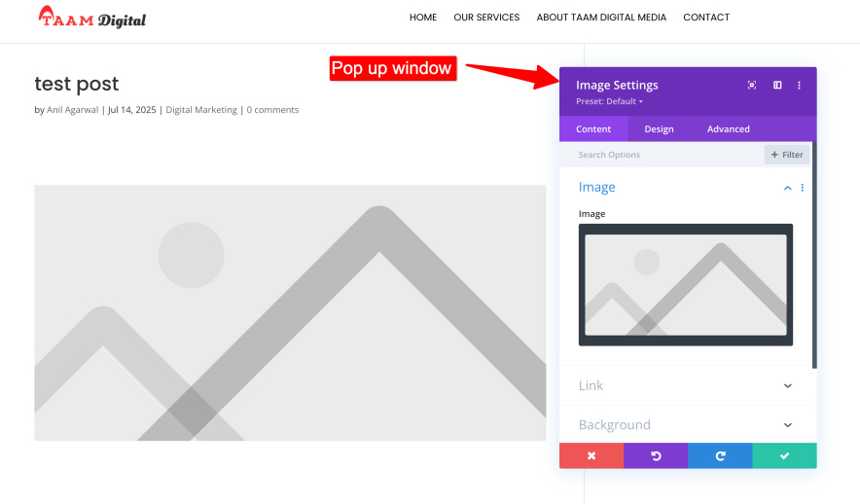Open the Digital Marketing category link
The image size is (860, 504).
click(201, 110)
